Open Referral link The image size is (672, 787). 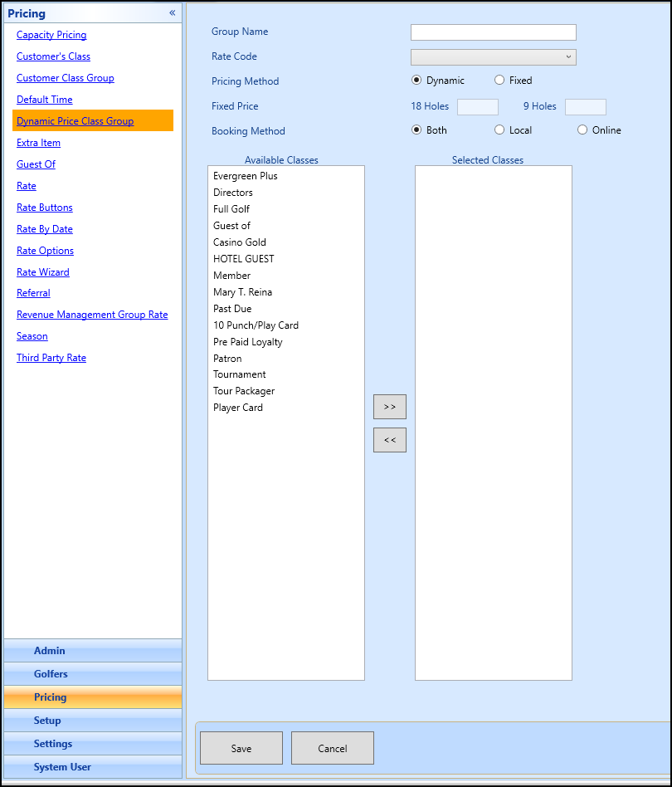pyautogui.click(x=33, y=292)
